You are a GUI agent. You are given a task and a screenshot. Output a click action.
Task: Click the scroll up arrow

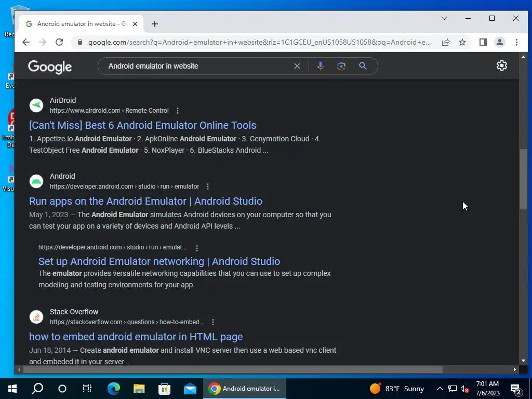pyautogui.click(x=523, y=57)
